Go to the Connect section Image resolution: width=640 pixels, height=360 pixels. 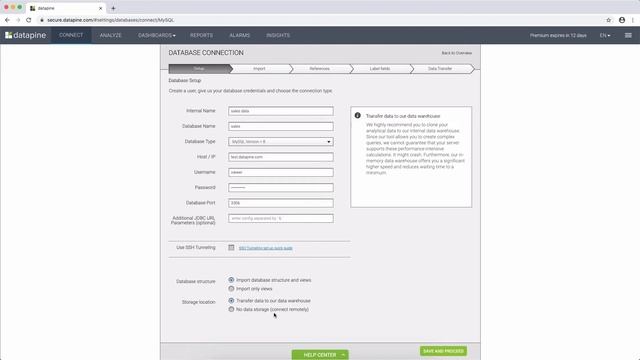[71, 35]
